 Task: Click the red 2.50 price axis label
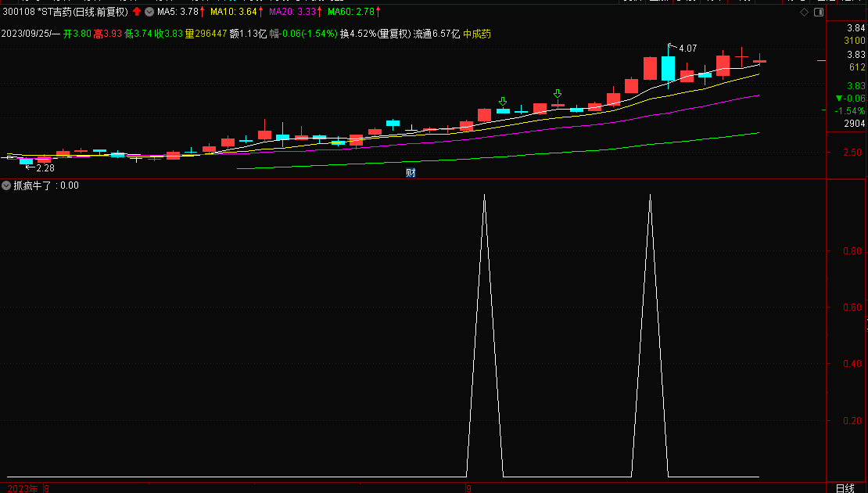852,153
